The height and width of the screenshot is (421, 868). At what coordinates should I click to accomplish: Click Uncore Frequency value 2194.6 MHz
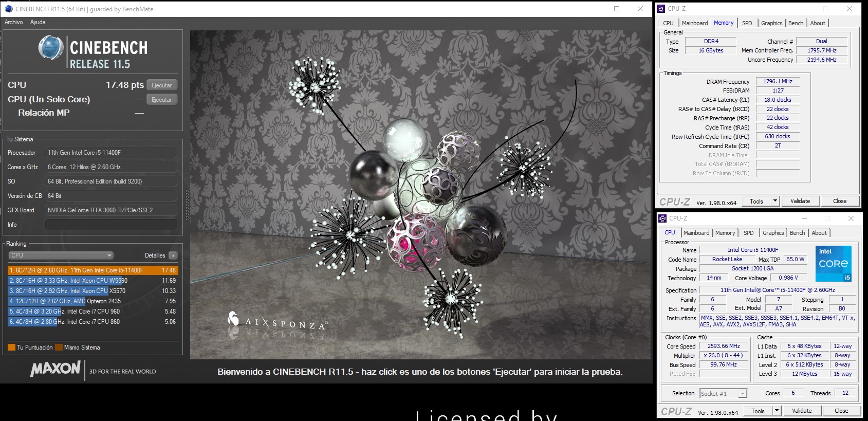point(821,60)
